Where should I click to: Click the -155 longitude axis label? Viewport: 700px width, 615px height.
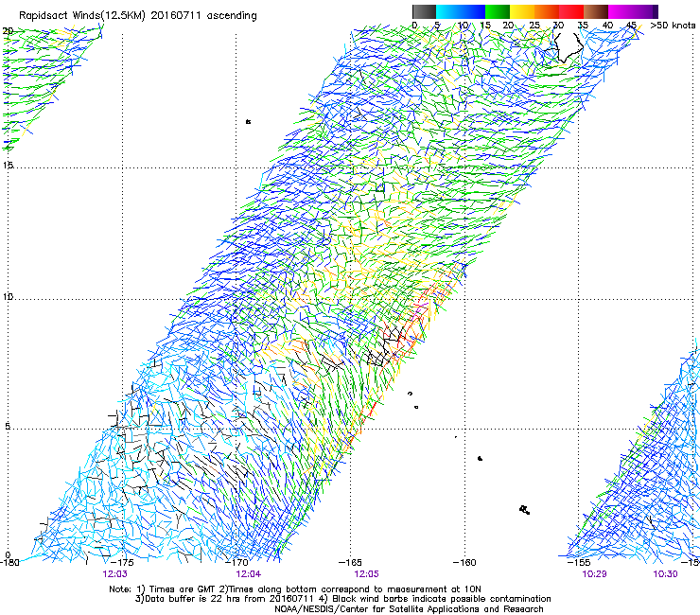coord(579,563)
